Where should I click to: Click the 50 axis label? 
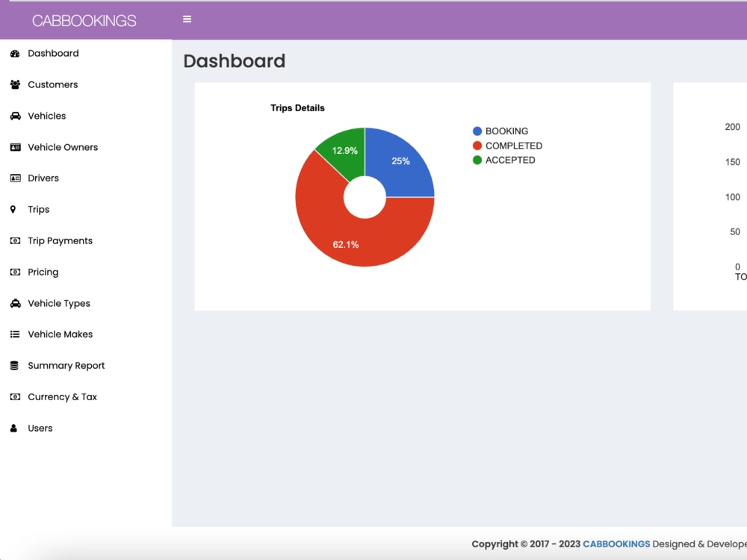click(x=735, y=232)
